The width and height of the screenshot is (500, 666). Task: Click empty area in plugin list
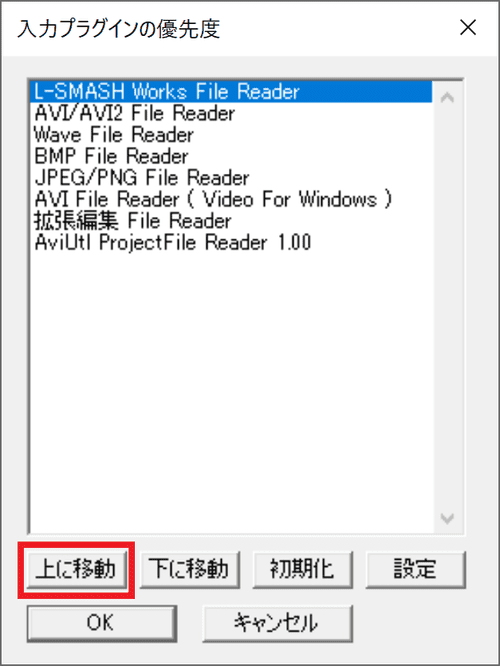(x=232, y=391)
